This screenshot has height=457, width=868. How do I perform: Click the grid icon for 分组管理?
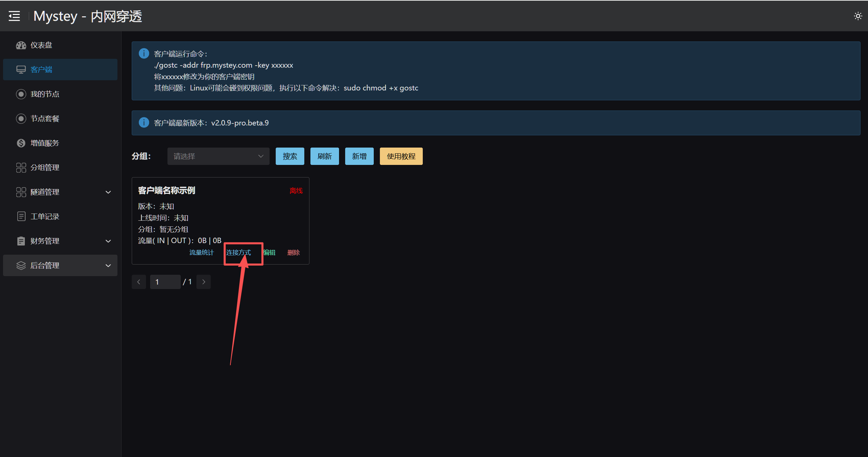pos(21,168)
